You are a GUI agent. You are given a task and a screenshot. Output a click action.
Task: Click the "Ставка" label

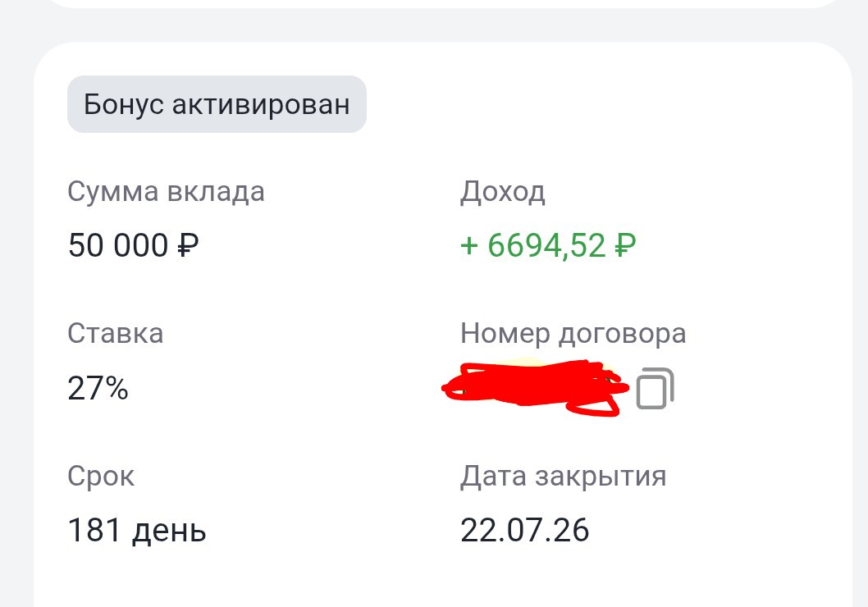115,333
